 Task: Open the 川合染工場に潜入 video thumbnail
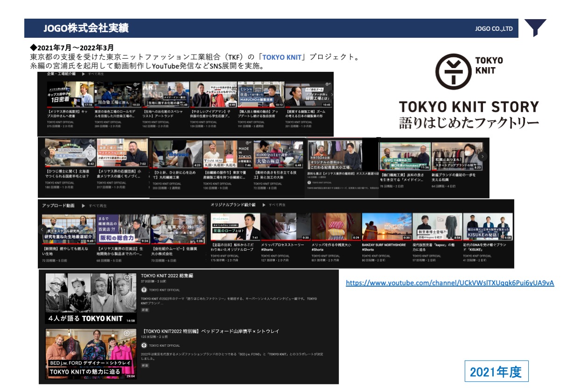[117, 95]
